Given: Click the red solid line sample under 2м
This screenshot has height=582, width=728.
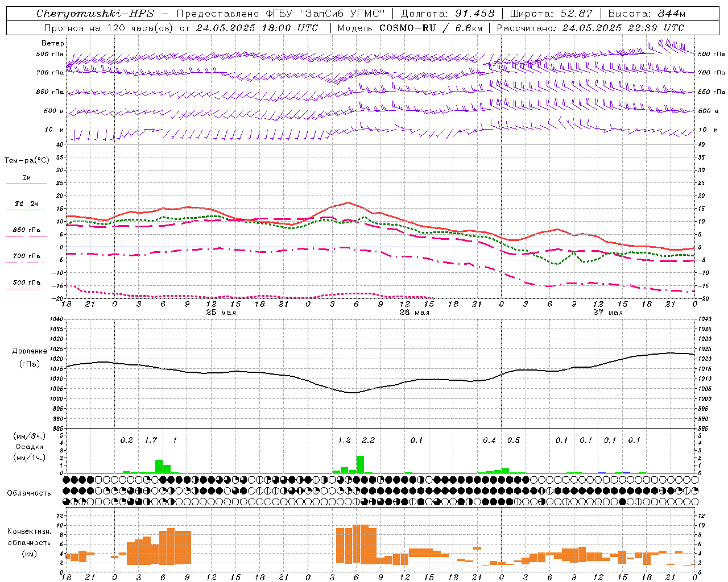Looking at the screenshot, I should (26, 184).
